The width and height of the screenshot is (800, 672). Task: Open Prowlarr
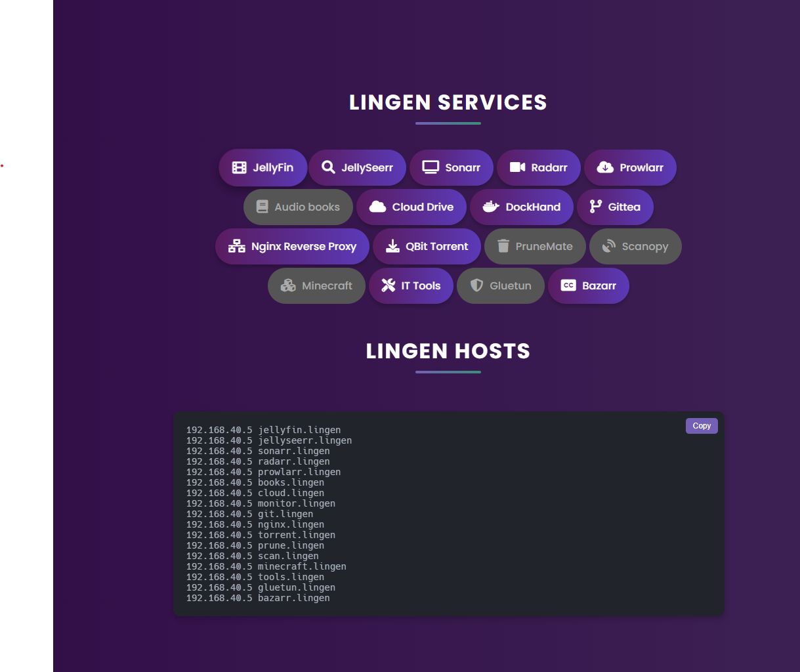(630, 167)
